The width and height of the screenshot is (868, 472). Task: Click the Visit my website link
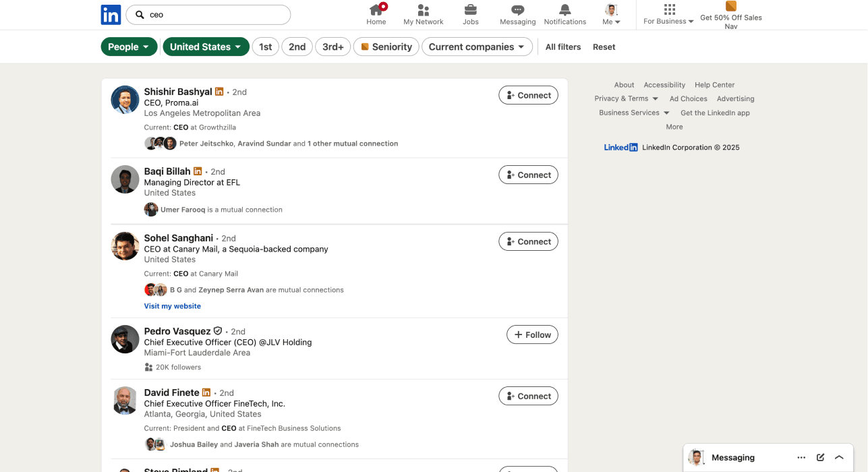point(172,305)
